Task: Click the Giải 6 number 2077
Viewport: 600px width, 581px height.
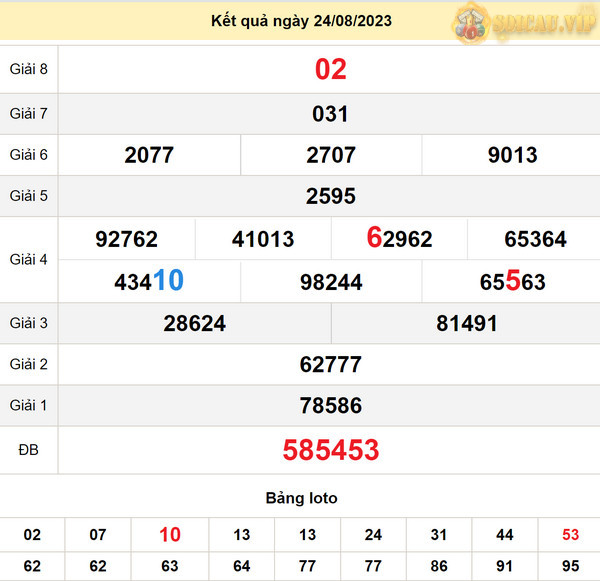Action: (149, 155)
